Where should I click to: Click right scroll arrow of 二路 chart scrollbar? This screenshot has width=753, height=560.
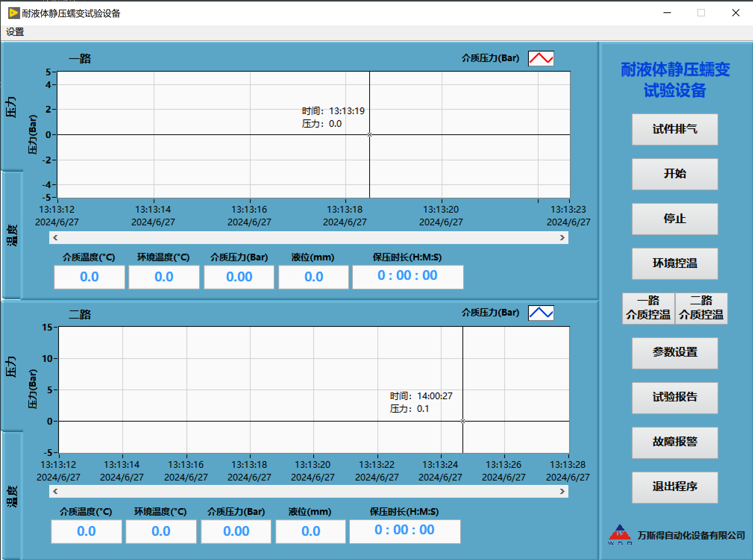tap(562, 491)
